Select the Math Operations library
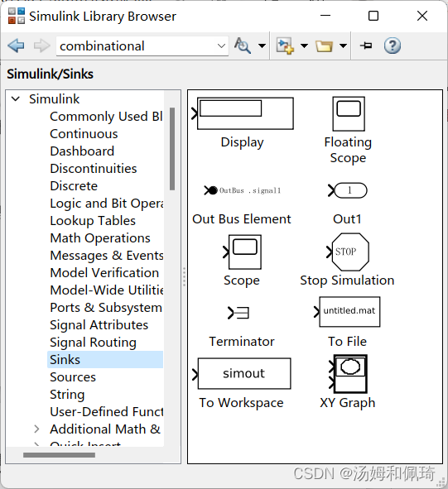This screenshot has width=448, height=489. (x=100, y=238)
